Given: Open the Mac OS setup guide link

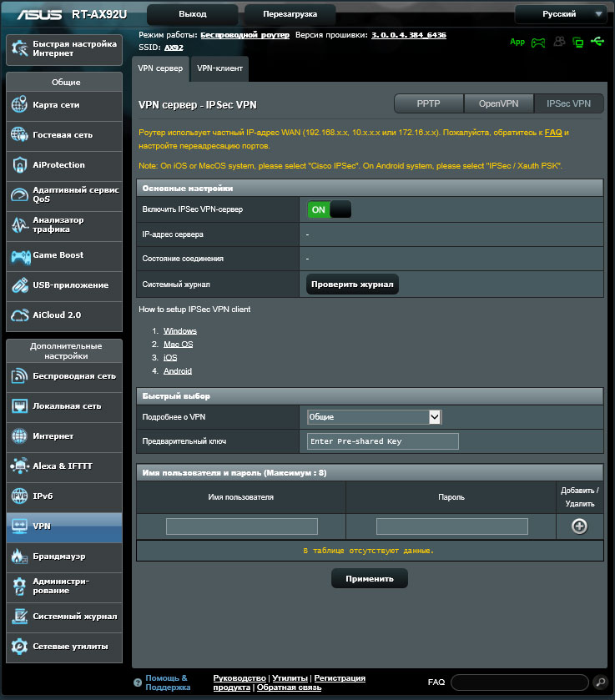Looking at the screenshot, I should click(x=179, y=345).
